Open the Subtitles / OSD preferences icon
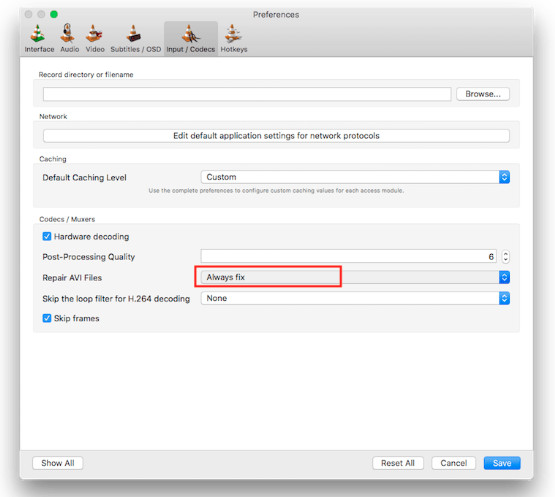 [134, 33]
